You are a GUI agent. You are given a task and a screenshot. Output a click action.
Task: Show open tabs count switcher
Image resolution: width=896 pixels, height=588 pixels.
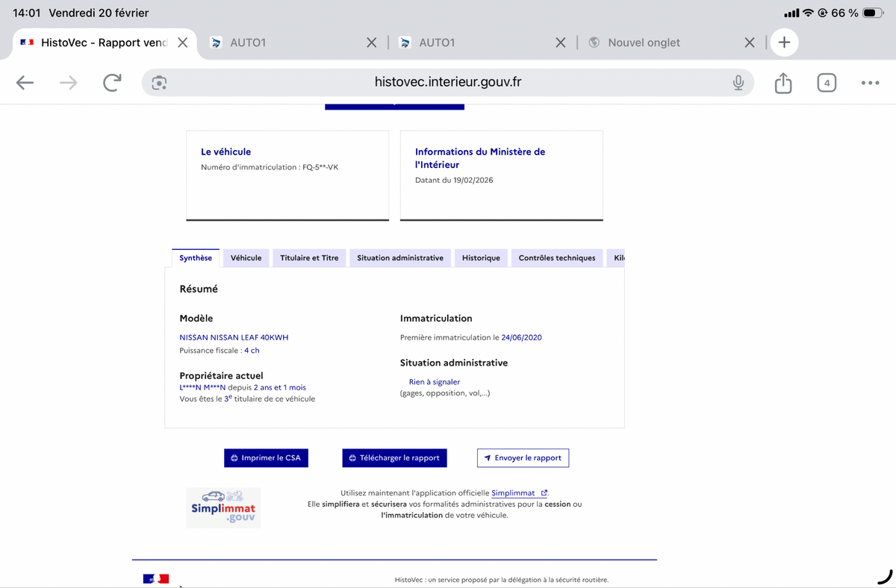click(x=827, y=83)
